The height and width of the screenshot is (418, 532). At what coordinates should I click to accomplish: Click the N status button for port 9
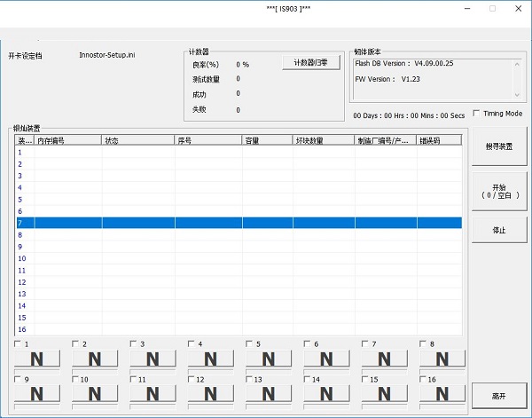(37, 393)
